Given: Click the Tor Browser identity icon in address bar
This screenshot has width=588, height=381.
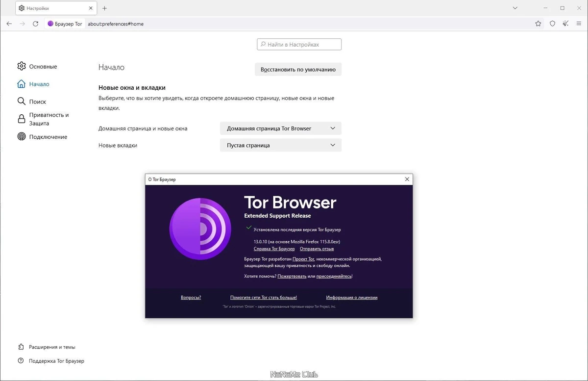Looking at the screenshot, I should point(65,24).
